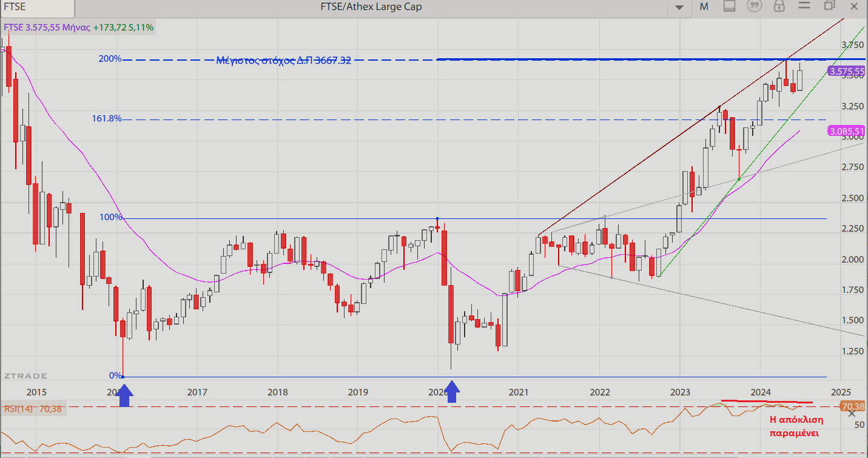Click the 0% Fibonacci level label
Screen dimensions: 868x458
point(115,375)
